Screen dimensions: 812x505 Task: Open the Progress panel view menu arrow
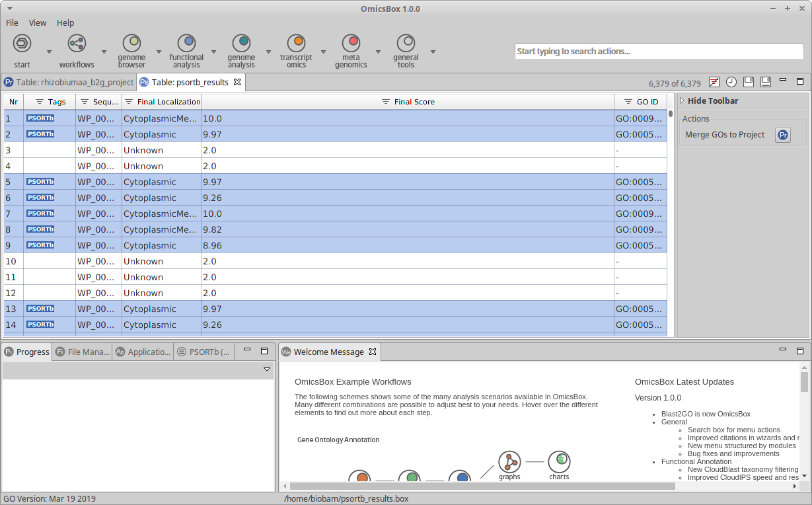point(267,369)
